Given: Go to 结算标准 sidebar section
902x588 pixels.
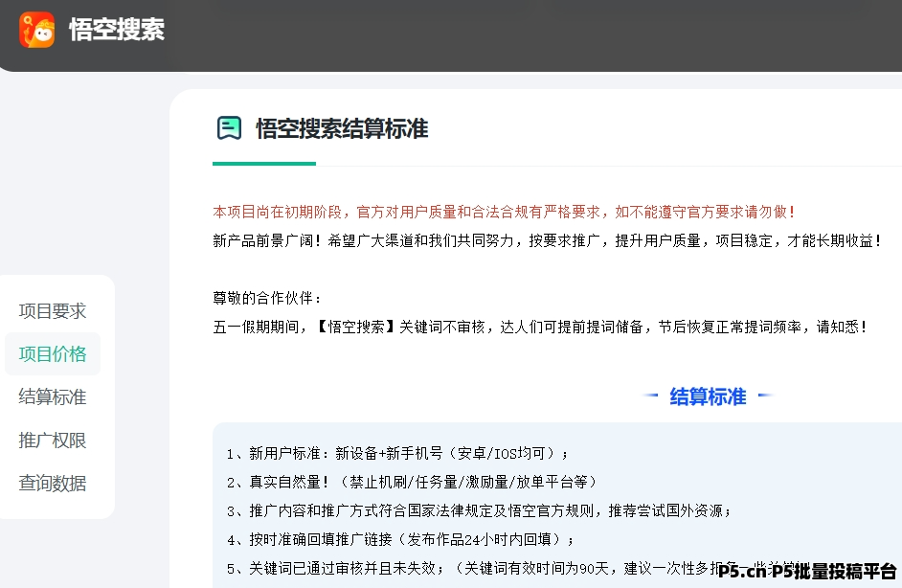Looking at the screenshot, I should pyautogui.click(x=53, y=397).
